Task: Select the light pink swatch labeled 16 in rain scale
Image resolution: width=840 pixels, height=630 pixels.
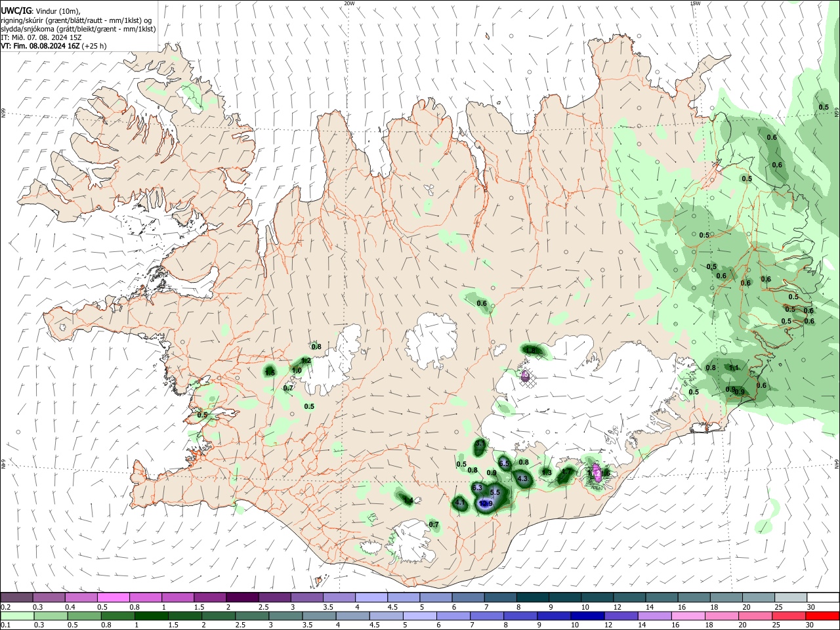Action: pos(688,616)
